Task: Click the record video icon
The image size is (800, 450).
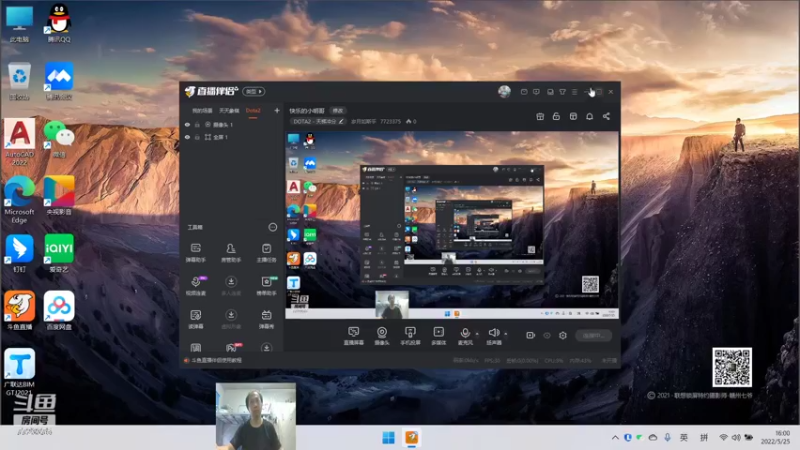Action: pyautogui.click(x=531, y=335)
